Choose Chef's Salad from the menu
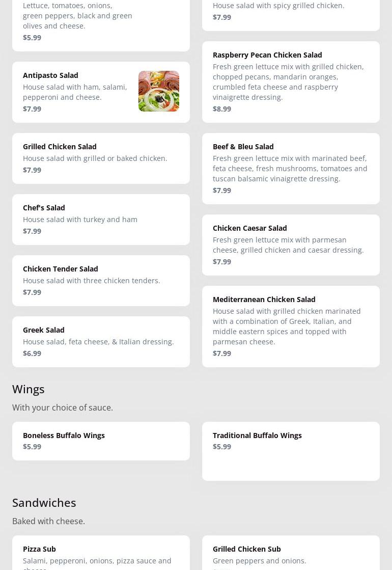392x570 pixels. 101,219
